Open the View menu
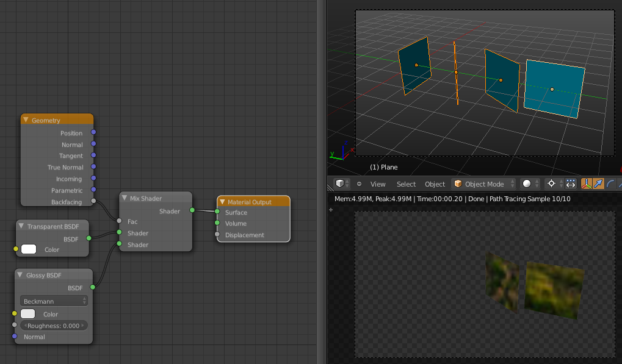 (378, 184)
